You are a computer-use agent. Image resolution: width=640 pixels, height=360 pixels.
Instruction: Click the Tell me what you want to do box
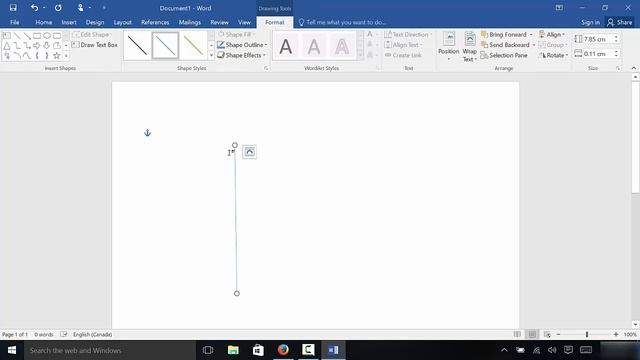(x=342, y=22)
